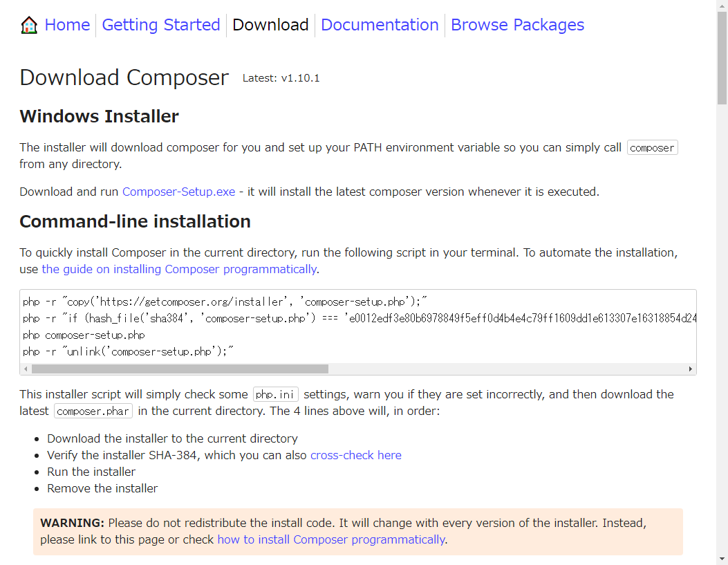Screen dimensions: 728x565
Task: Select the Download navigation item
Action: 270,26
